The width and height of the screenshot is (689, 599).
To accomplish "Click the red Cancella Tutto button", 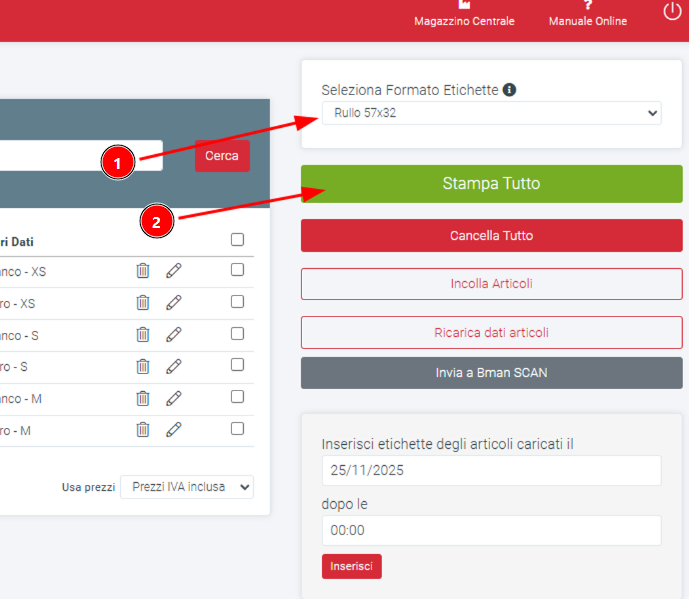I will click(x=491, y=236).
